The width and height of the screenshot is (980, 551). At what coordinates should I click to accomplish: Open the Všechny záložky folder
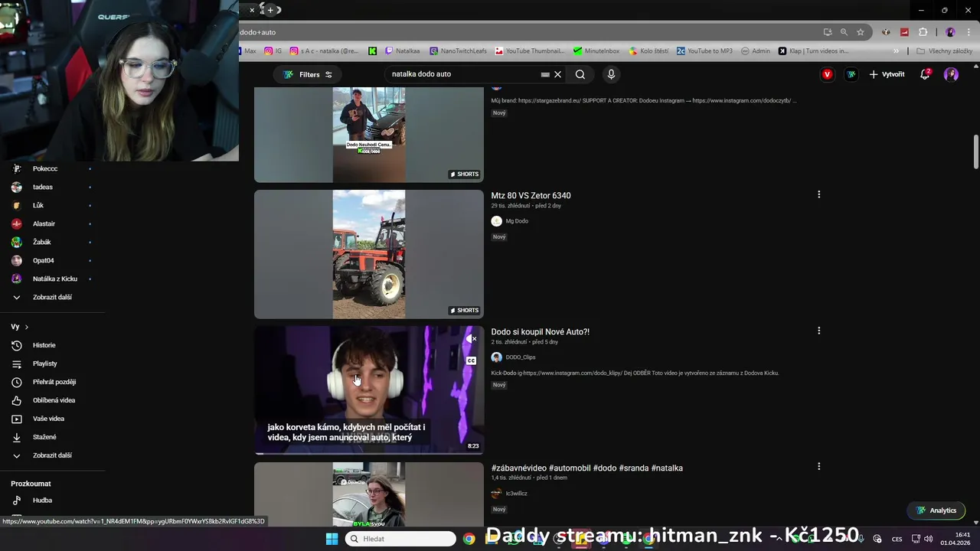point(944,51)
